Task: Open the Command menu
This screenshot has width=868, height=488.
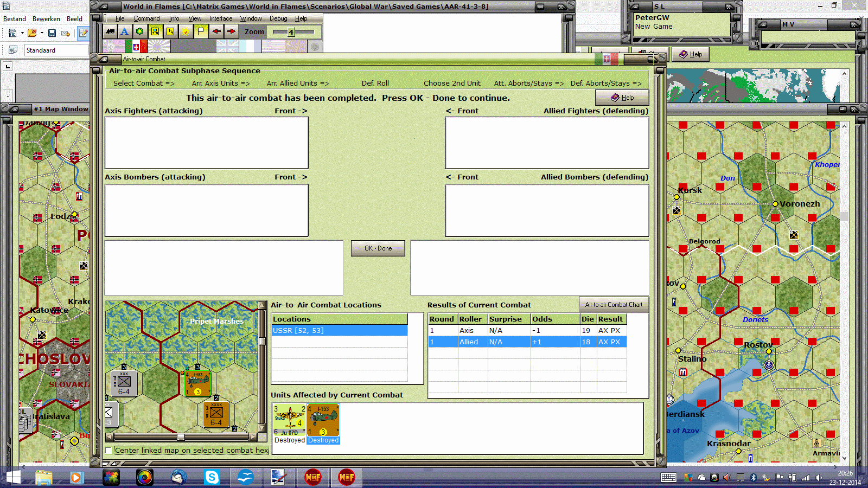Action: (147, 18)
